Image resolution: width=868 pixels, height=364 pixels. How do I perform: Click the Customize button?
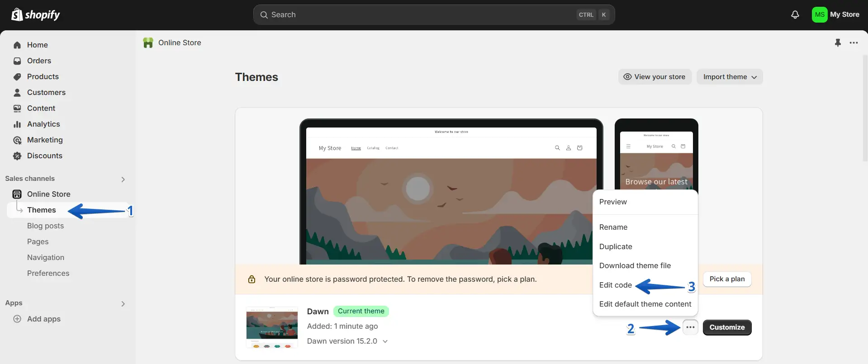(x=726, y=327)
